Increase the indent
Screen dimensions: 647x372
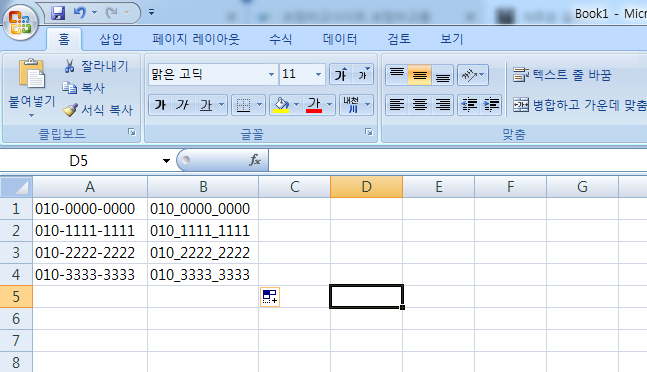click(x=491, y=105)
